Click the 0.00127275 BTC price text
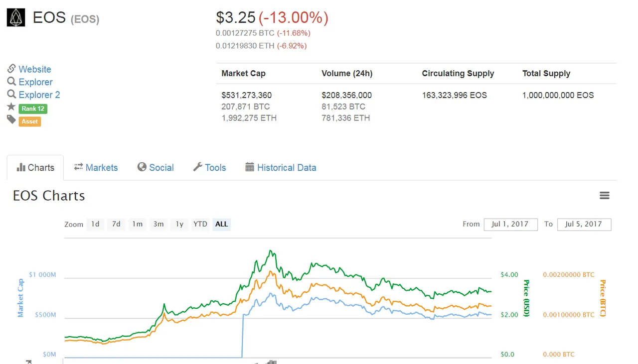Image resolution: width=638 pixels, height=364 pixels. [x=245, y=33]
